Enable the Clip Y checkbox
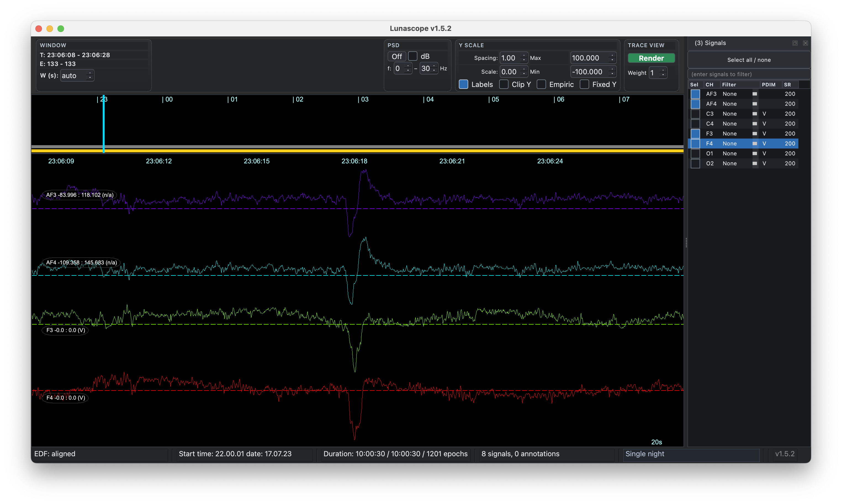Viewport: 842px width, 504px height. click(504, 84)
